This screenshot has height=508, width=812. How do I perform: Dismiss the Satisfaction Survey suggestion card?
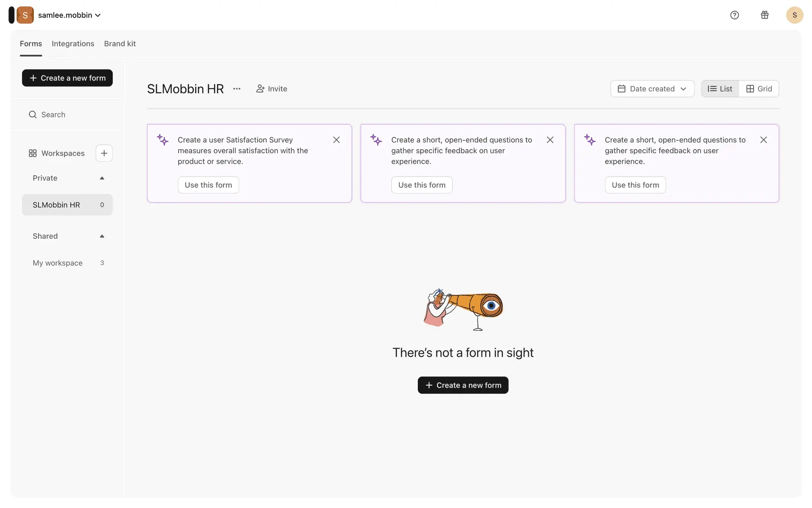pyautogui.click(x=336, y=140)
